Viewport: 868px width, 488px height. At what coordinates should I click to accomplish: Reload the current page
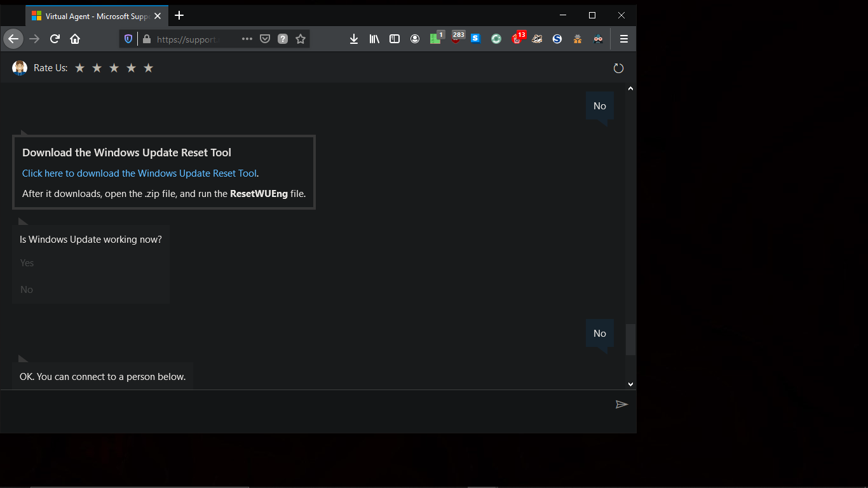click(55, 39)
